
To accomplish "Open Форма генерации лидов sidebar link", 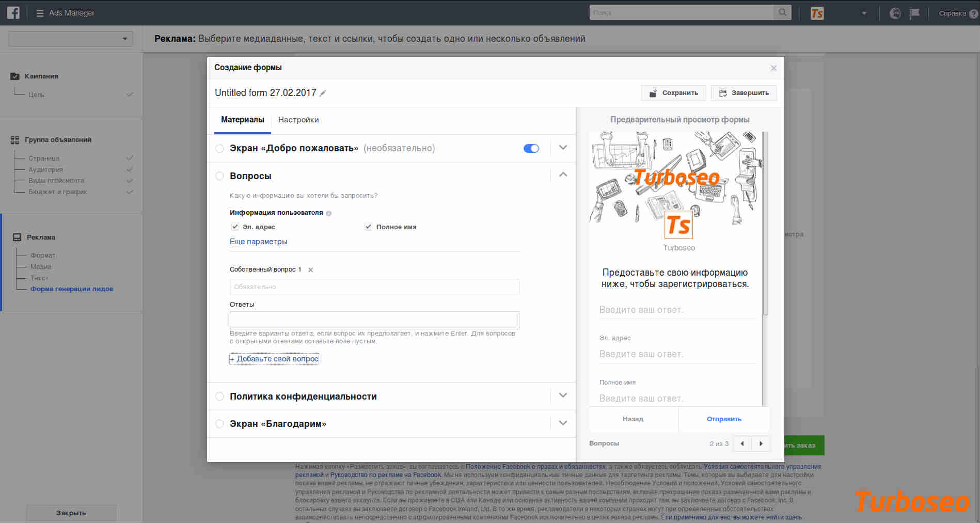I will point(72,289).
